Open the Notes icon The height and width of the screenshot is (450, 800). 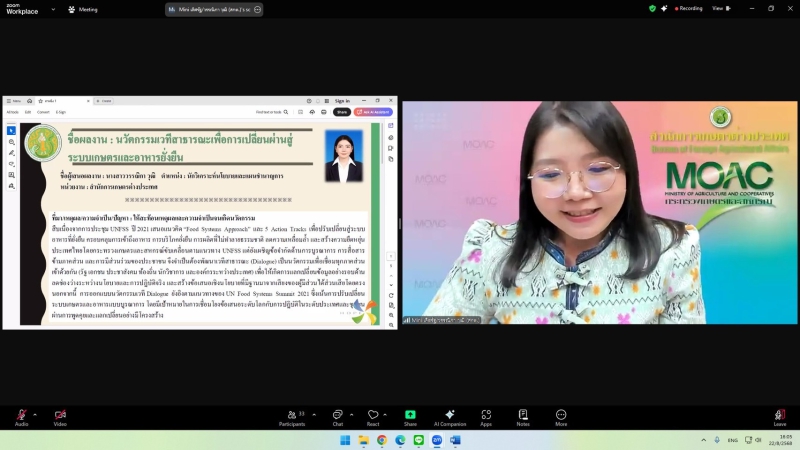point(523,415)
